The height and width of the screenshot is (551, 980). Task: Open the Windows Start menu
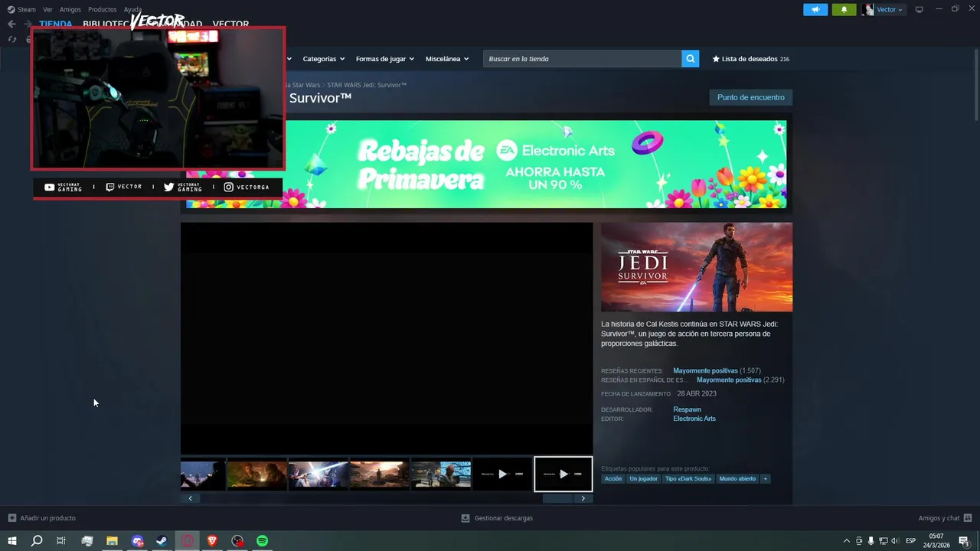click(12, 541)
